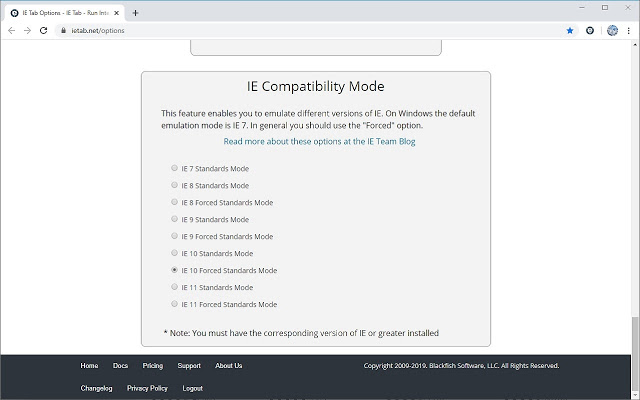Viewport: 640px width, 400px height.
Task: Toggle the bookmark star icon
Action: tap(570, 31)
